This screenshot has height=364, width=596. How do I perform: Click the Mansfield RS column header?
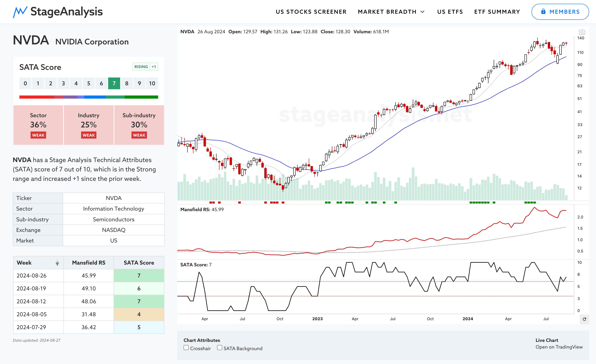tap(89, 263)
